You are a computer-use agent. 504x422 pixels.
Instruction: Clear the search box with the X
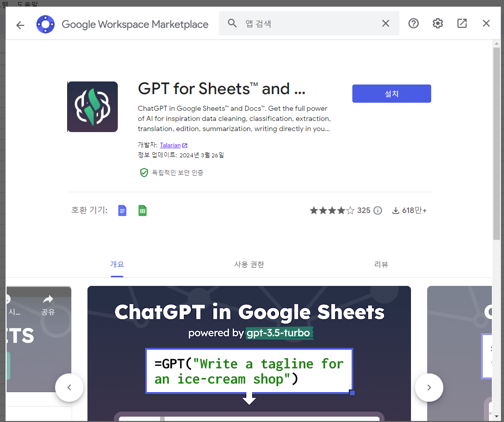pos(385,23)
